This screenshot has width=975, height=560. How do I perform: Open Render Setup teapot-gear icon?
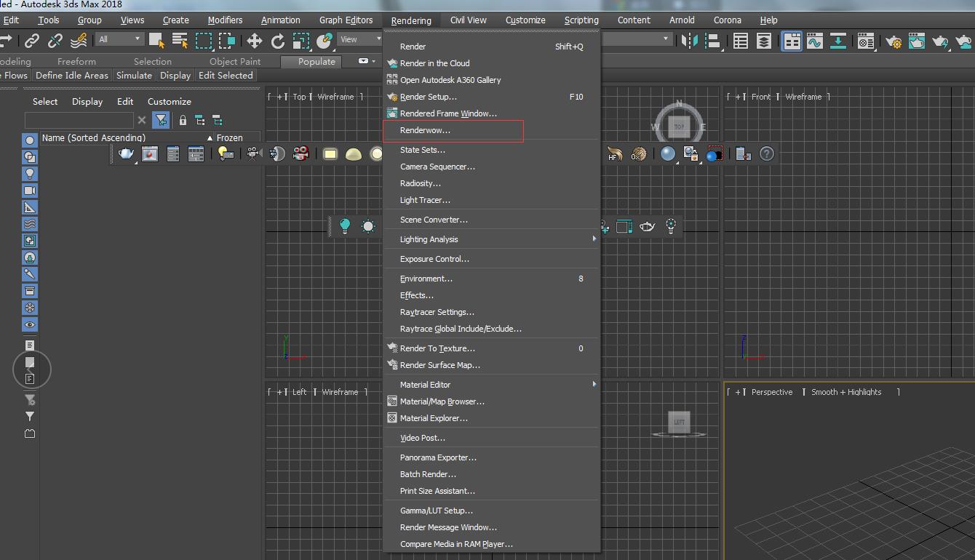(894, 41)
